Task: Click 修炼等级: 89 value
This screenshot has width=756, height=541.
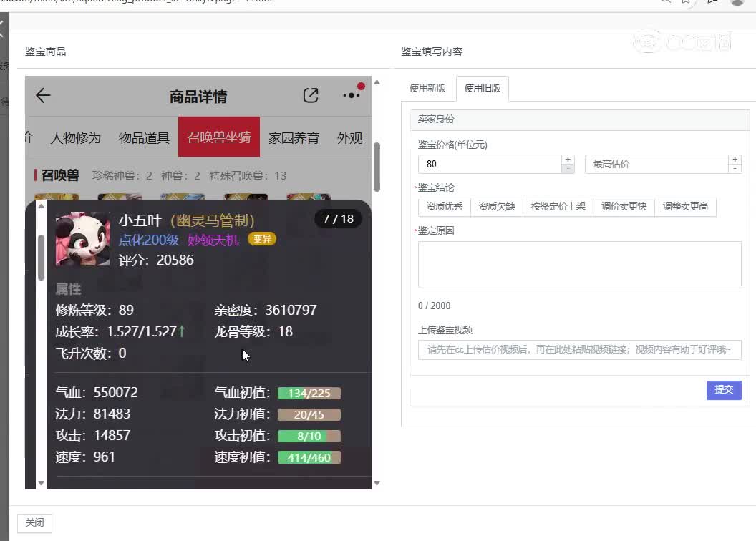Action: pos(94,311)
